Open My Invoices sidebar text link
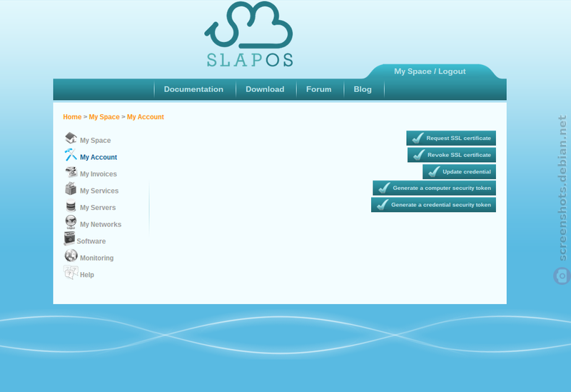571x392 pixels. click(98, 174)
